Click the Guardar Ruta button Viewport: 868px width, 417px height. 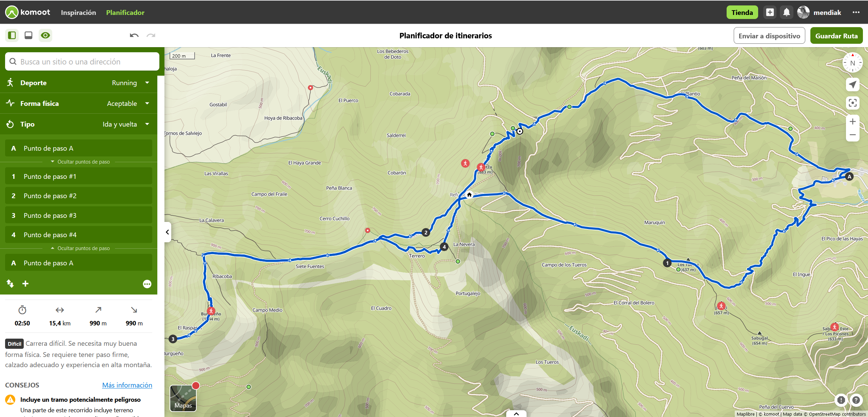836,36
